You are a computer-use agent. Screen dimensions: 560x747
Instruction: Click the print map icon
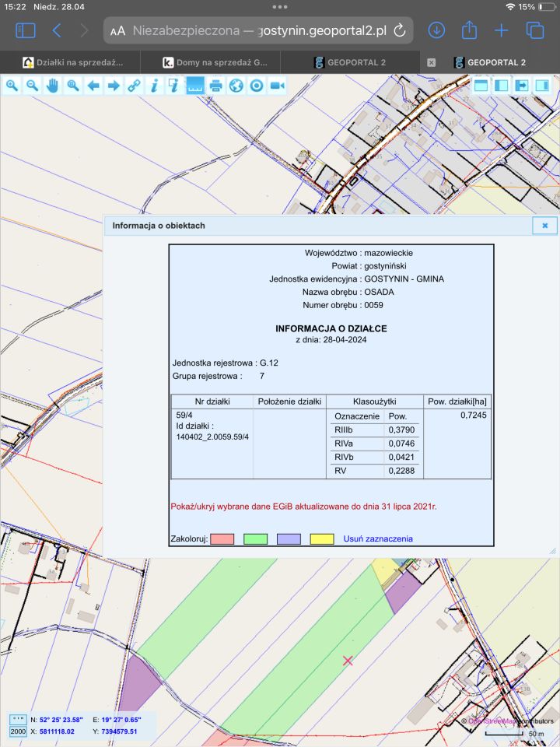point(215,86)
